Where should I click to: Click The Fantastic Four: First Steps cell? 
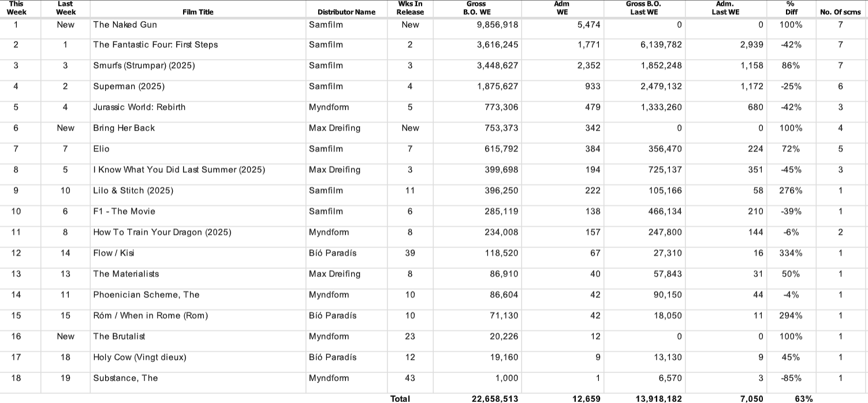[x=155, y=45]
